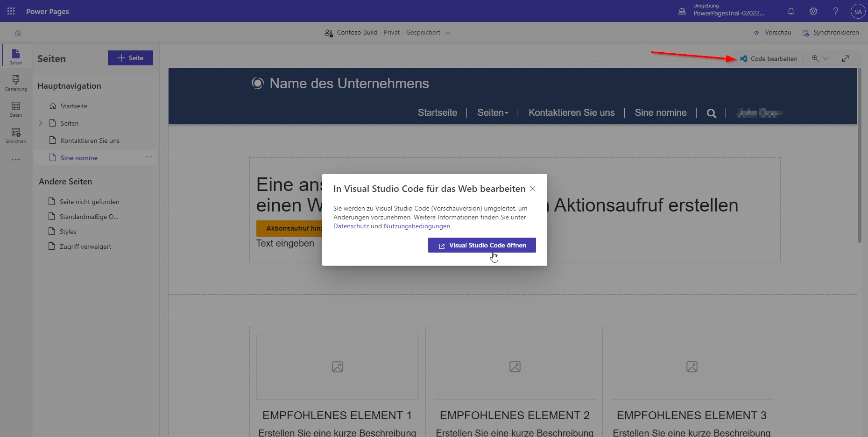The image size is (868, 437).
Task: Click the search magnifier in the site header
Action: pyautogui.click(x=712, y=113)
